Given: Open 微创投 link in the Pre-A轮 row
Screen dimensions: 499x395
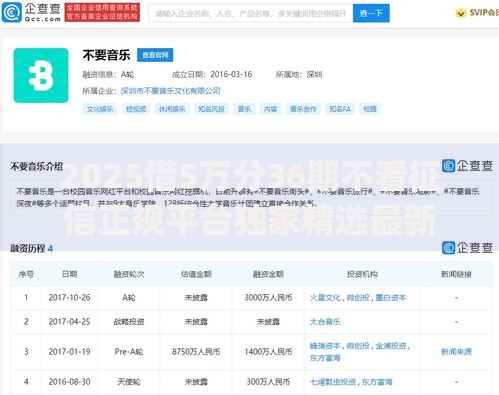Looking at the screenshot, I should [358, 346].
